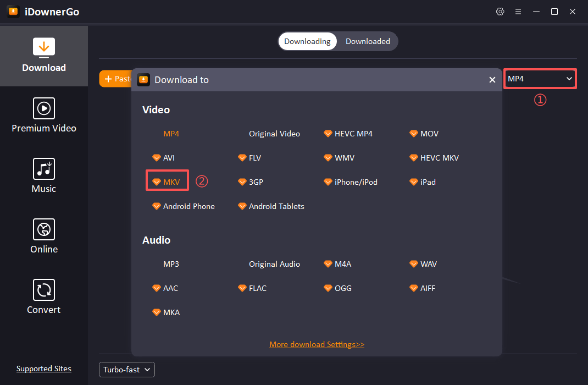The width and height of the screenshot is (588, 385).
Task: Expand the MP4 format dropdown
Action: (540, 79)
